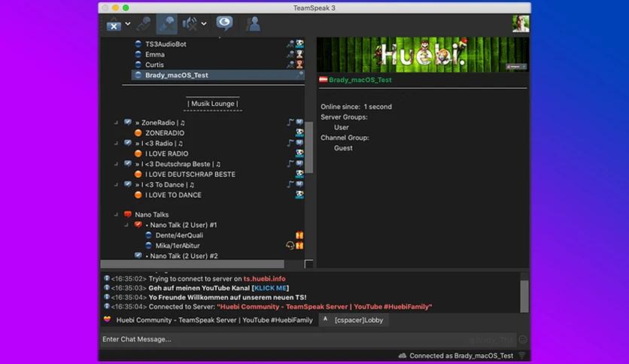Select Brady_macOS_Test in the channel tree
629x364 pixels.
218,75
